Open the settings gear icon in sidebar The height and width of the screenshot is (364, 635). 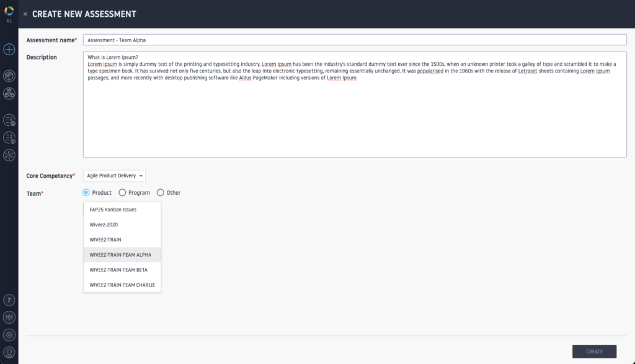pos(9,335)
